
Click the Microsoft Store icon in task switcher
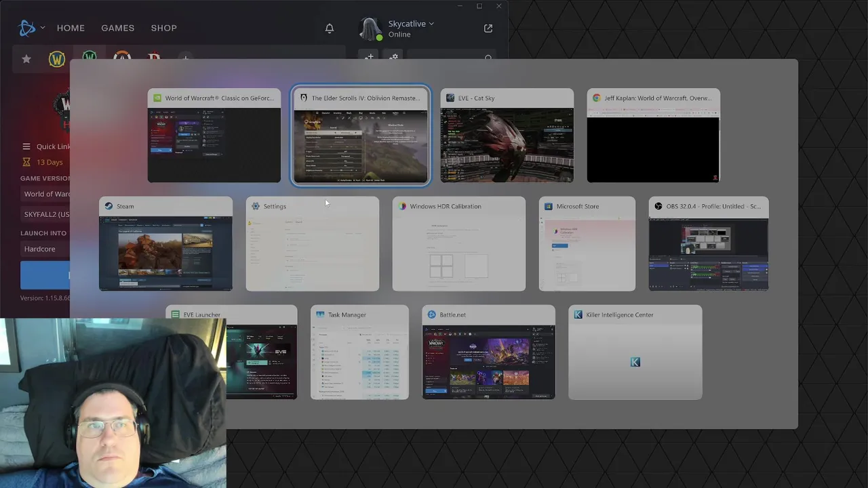click(x=549, y=206)
